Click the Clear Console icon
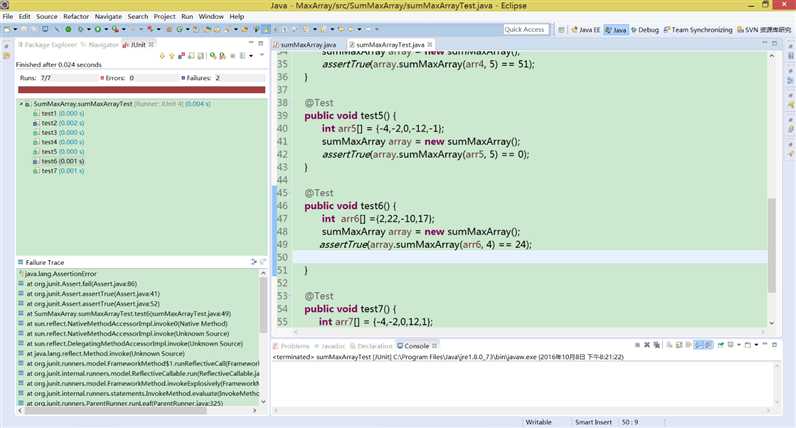Image resolution: width=796 pixels, height=428 pixels. tap(669, 345)
